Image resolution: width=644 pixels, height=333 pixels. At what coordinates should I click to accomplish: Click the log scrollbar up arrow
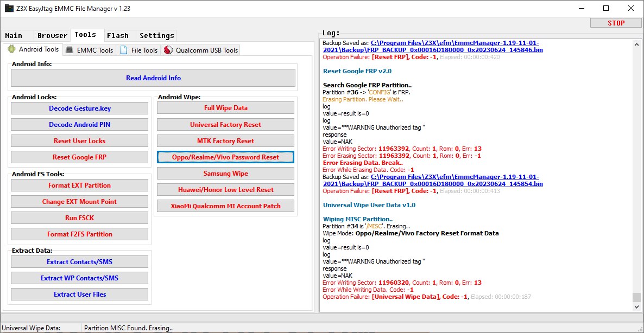636,44
